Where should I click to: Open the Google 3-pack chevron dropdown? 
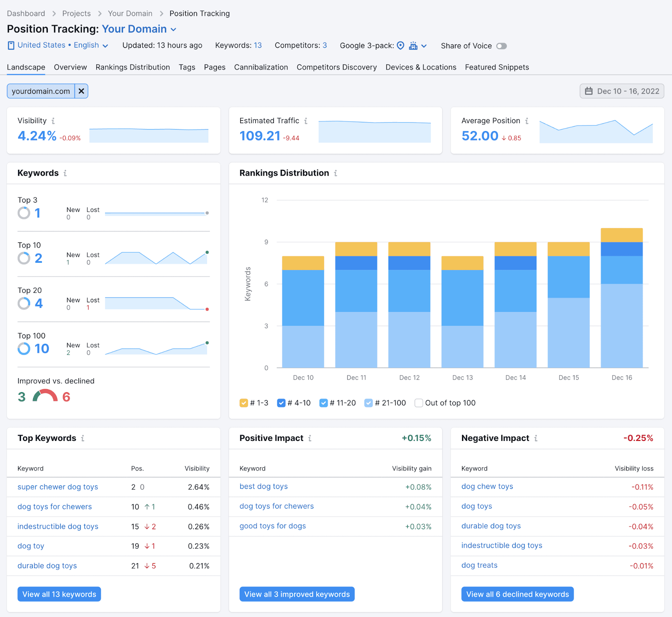pos(424,46)
